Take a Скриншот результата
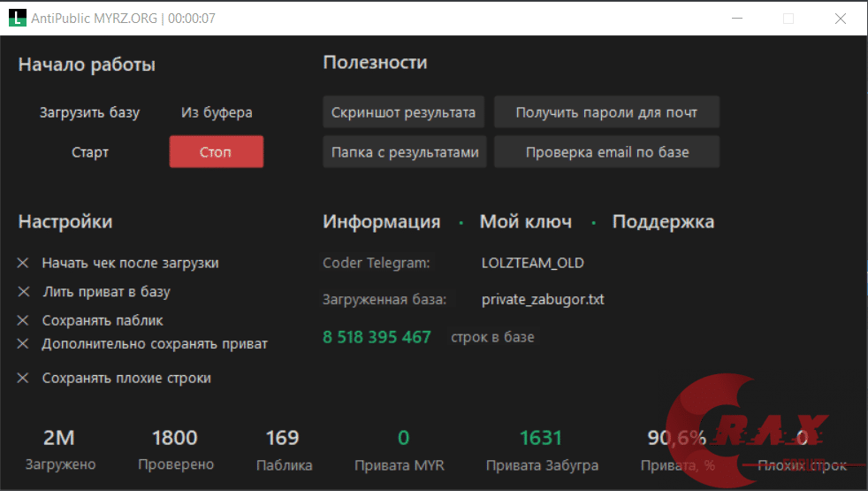The width and height of the screenshot is (868, 491). (x=404, y=112)
